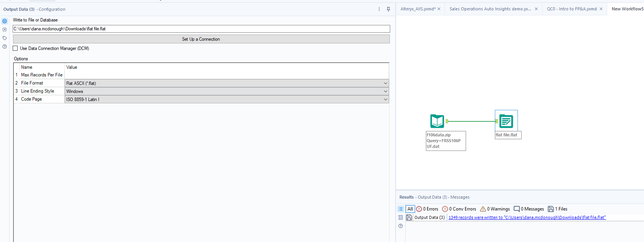Open the 1349 records written file link
This screenshot has height=242, width=644.
point(527,217)
